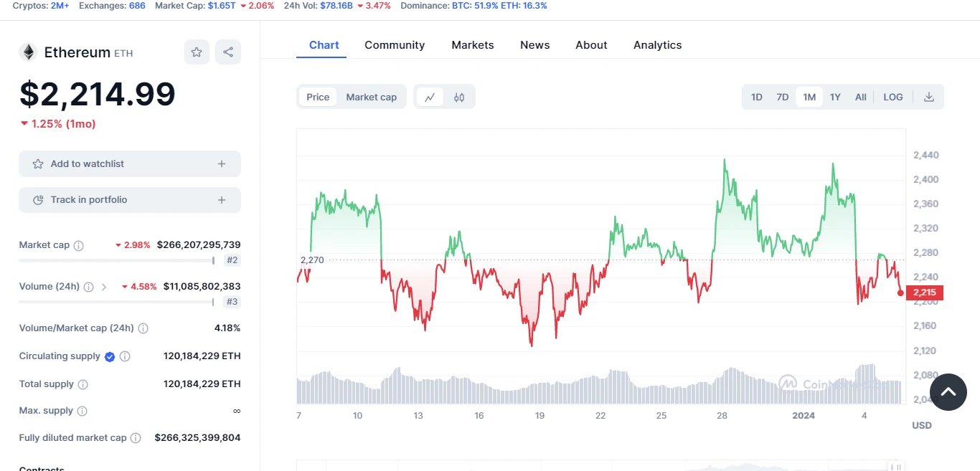
Task: Click the plus icon on Add to watchlist
Action: [x=222, y=164]
